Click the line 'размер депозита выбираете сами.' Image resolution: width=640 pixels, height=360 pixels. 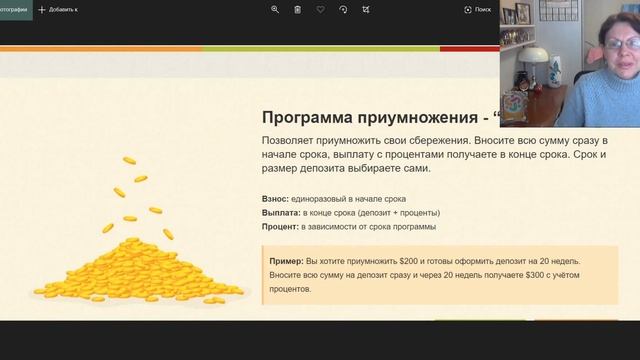346,168
